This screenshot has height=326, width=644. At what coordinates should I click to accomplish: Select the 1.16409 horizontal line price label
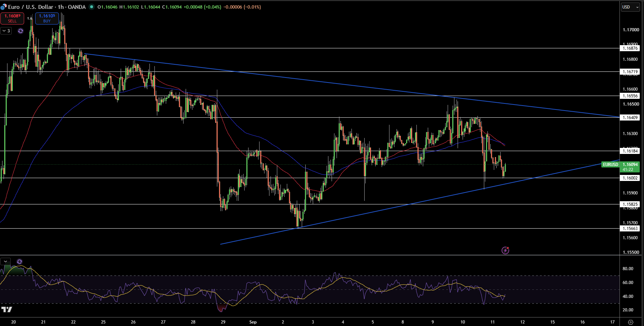coord(630,118)
